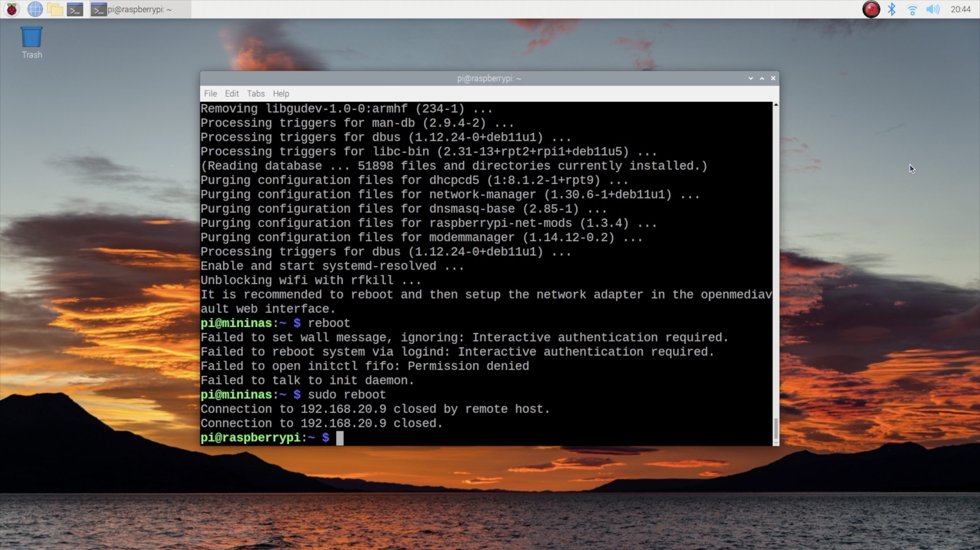
Task: Open the Tabs menu in the terminal
Action: pyautogui.click(x=256, y=93)
